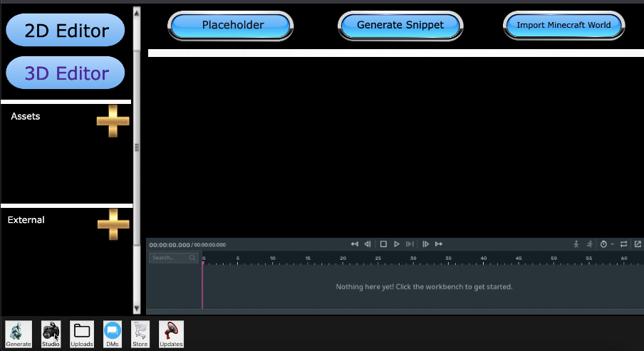Open the 2D Editor

pyautogui.click(x=66, y=30)
